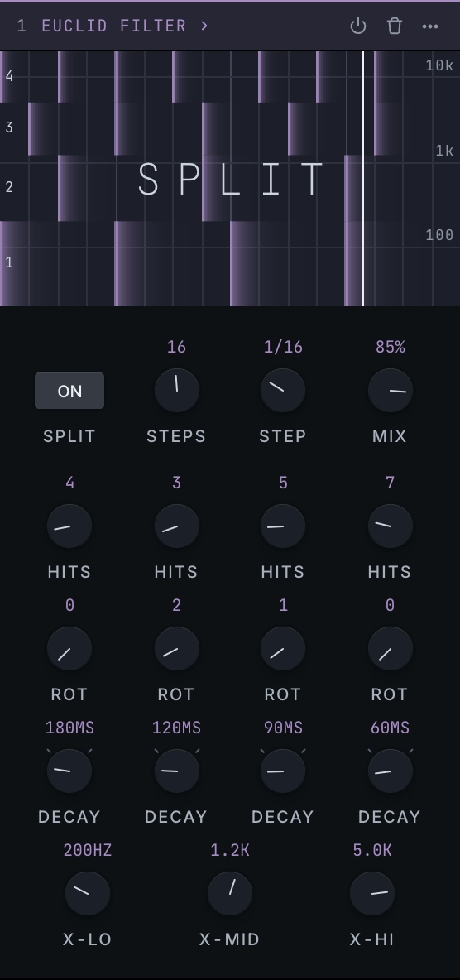Click the DECAY knob at 180MS
This screenshot has height=980, width=460.
pyautogui.click(x=69, y=771)
